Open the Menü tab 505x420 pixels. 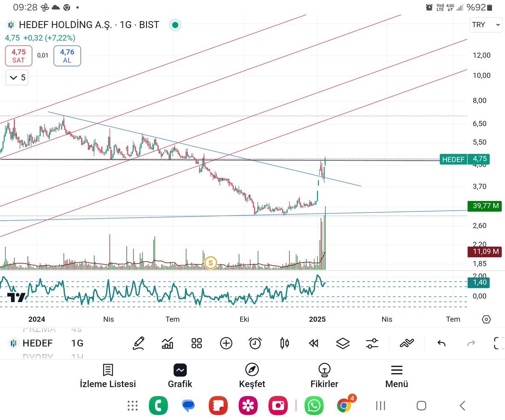(396, 377)
